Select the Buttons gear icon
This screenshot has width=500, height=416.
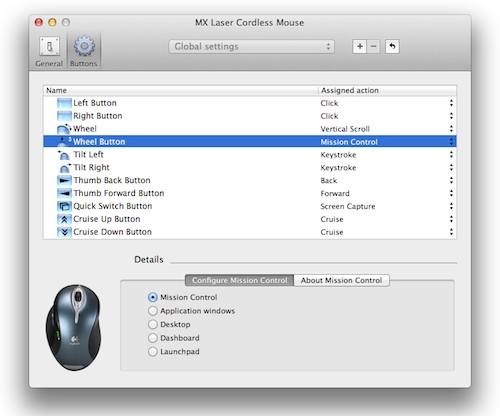click(84, 46)
